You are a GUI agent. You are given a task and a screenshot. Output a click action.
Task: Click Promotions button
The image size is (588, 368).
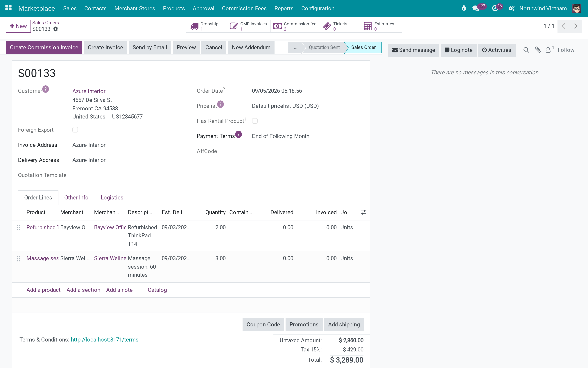click(304, 325)
